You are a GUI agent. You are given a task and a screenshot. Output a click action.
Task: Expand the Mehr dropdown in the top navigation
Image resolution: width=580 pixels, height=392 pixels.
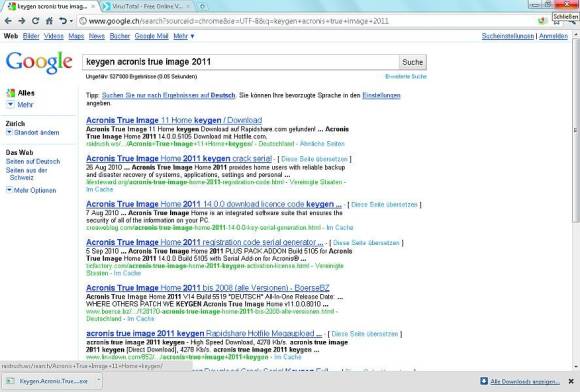coord(184,36)
